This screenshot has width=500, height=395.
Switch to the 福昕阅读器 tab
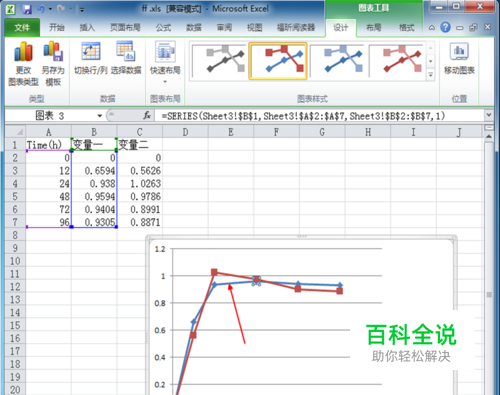click(x=296, y=28)
